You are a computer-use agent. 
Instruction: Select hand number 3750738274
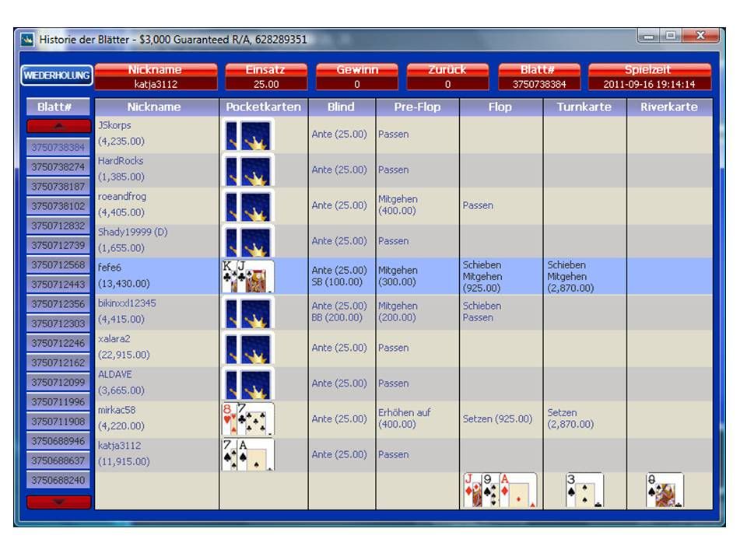pos(58,166)
